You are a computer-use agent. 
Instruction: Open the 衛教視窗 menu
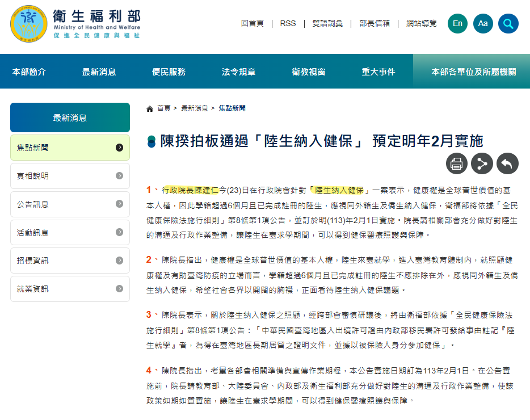[x=309, y=72]
